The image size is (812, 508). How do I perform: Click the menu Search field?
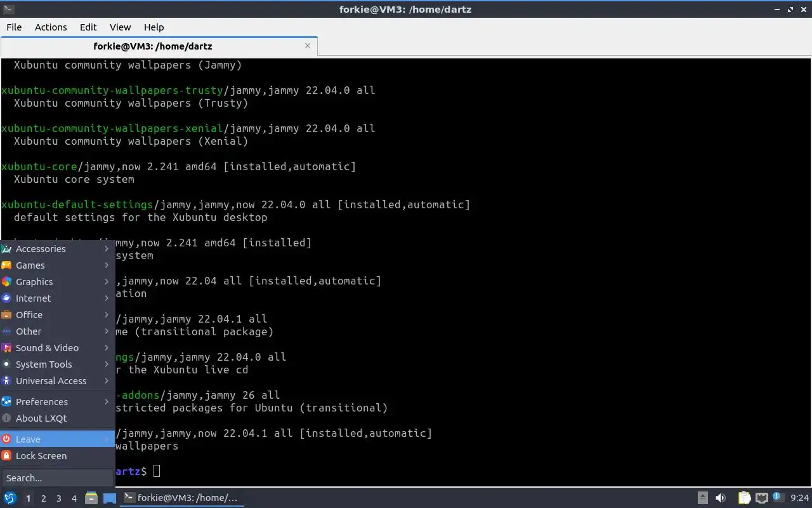click(57, 478)
